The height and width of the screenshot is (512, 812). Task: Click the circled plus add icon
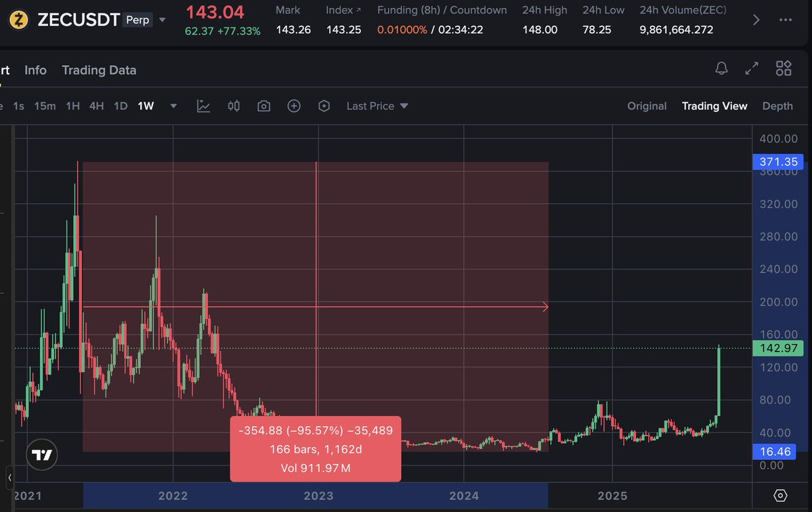pyautogui.click(x=294, y=106)
